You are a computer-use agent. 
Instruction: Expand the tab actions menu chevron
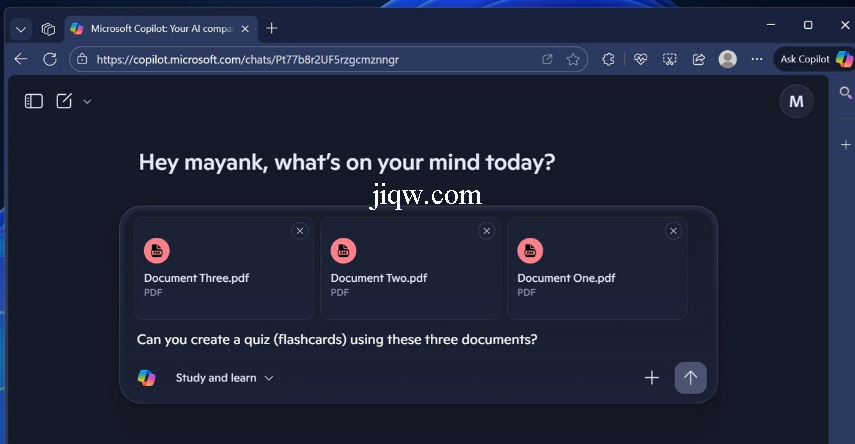click(x=20, y=29)
